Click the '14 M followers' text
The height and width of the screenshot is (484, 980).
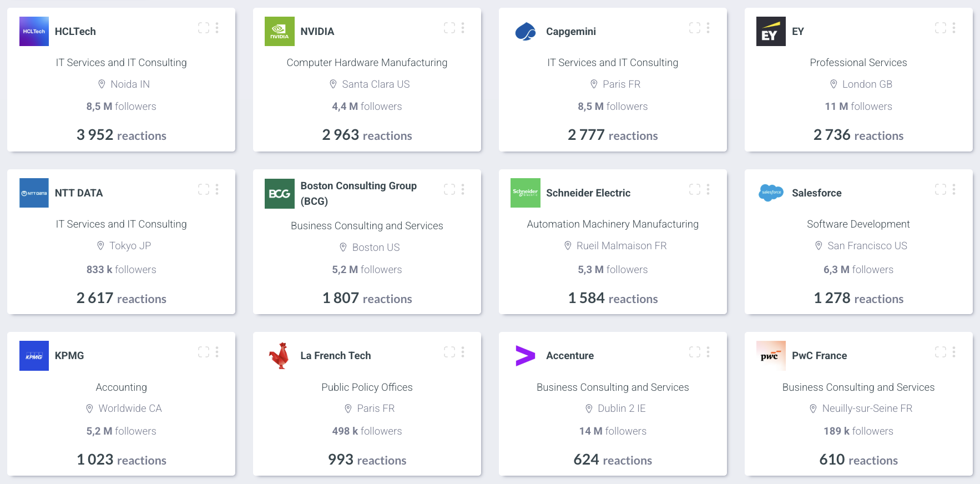[x=613, y=431]
